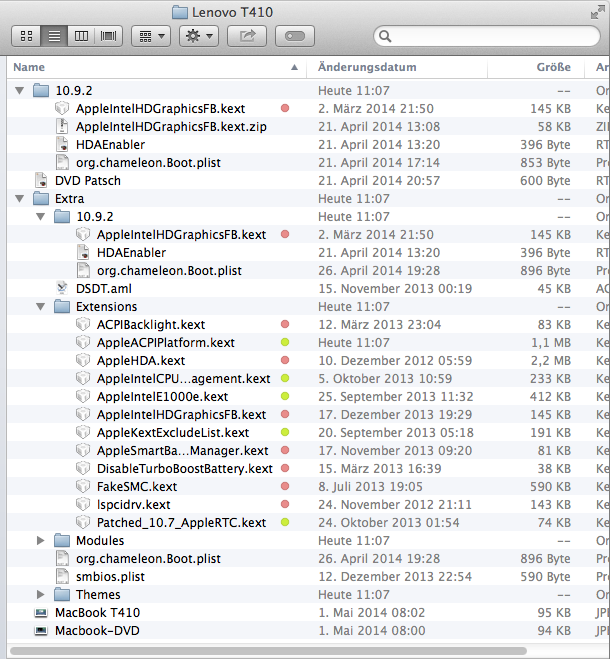Viewport: 610px width, 659px height.
Task: Select the Extensions folder icon
Action: click(62, 306)
